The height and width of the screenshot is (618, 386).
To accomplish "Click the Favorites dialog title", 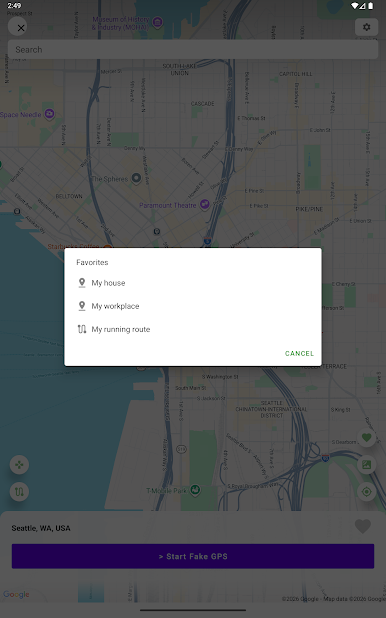I will 92,262.
